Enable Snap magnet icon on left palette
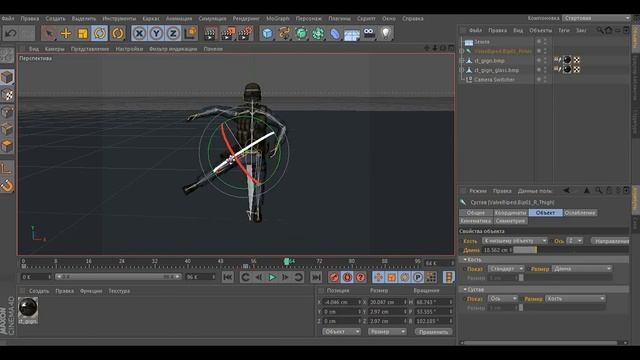The width and height of the screenshot is (640, 360). (7, 186)
